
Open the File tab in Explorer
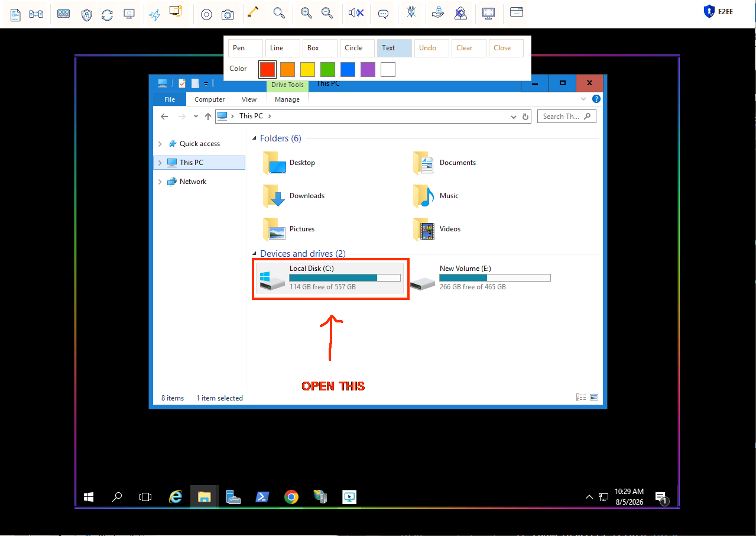[170, 99]
